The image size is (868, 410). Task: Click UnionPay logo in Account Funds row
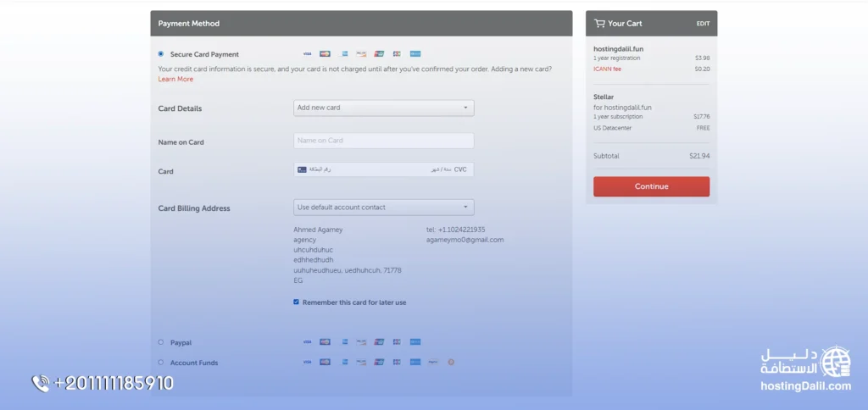379,362
